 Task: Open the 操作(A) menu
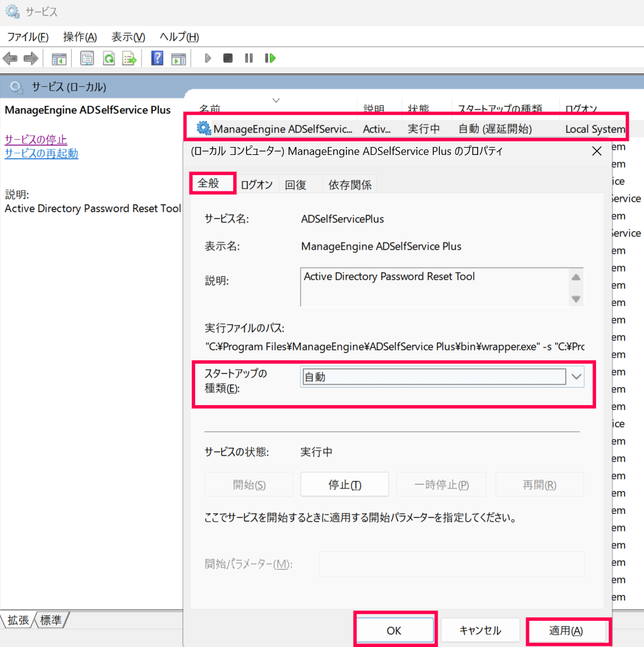(80, 36)
